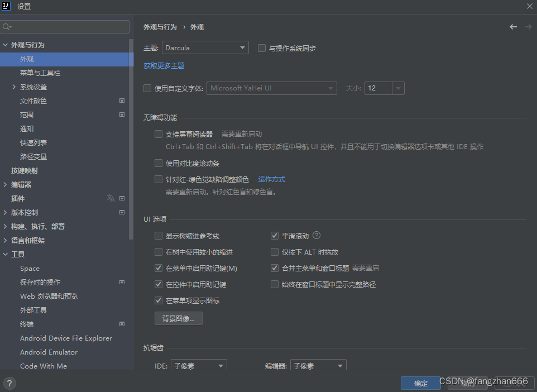The image size is (537, 392).
Task: Check 始终在窗口标题中显示完整路径
Action: (x=274, y=284)
